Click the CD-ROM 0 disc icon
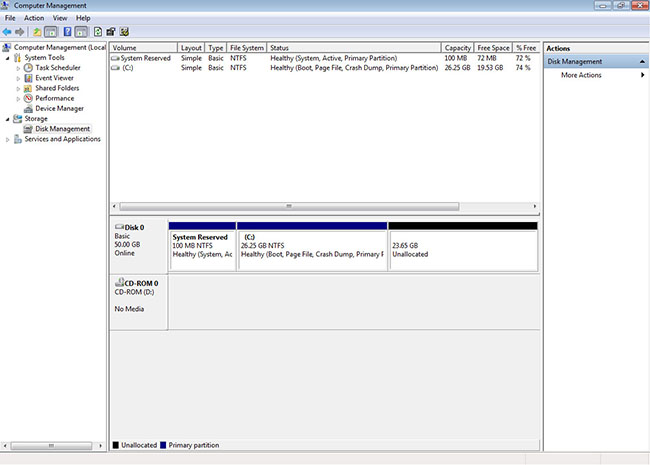The width and height of the screenshot is (650, 465). (119, 283)
